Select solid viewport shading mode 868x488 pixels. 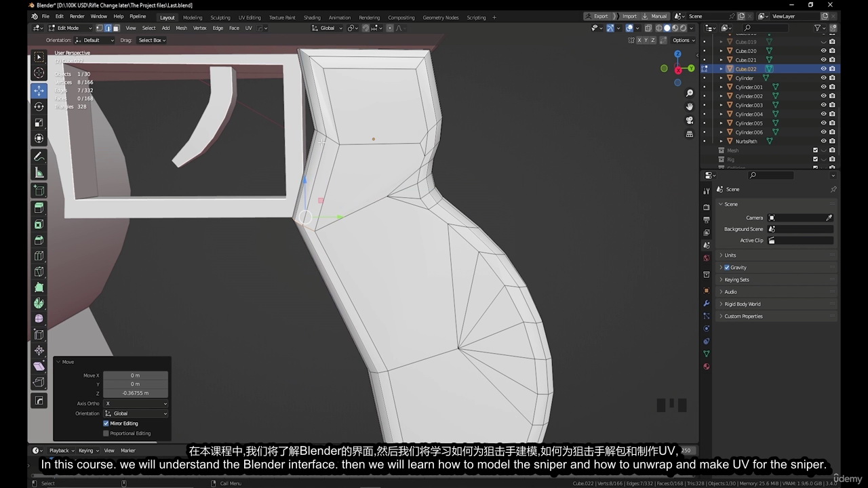coord(667,28)
